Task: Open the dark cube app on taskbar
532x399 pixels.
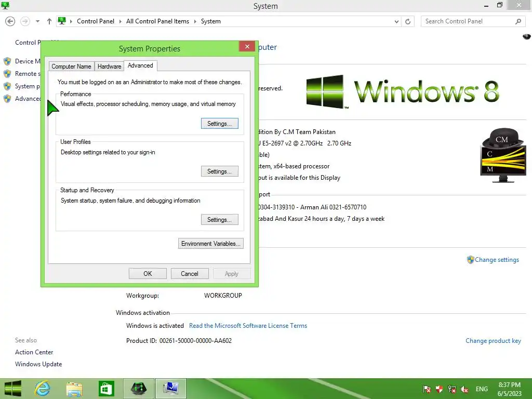Action: [138, 389]
